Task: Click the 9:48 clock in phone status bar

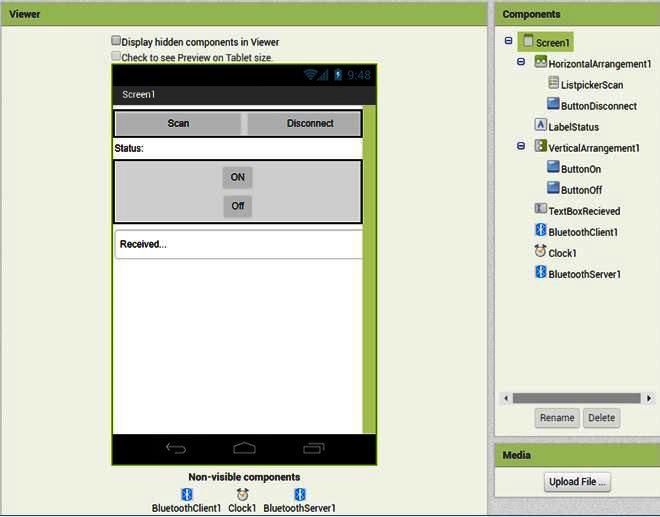Action: pyautogui.click(x=359, y=75)
